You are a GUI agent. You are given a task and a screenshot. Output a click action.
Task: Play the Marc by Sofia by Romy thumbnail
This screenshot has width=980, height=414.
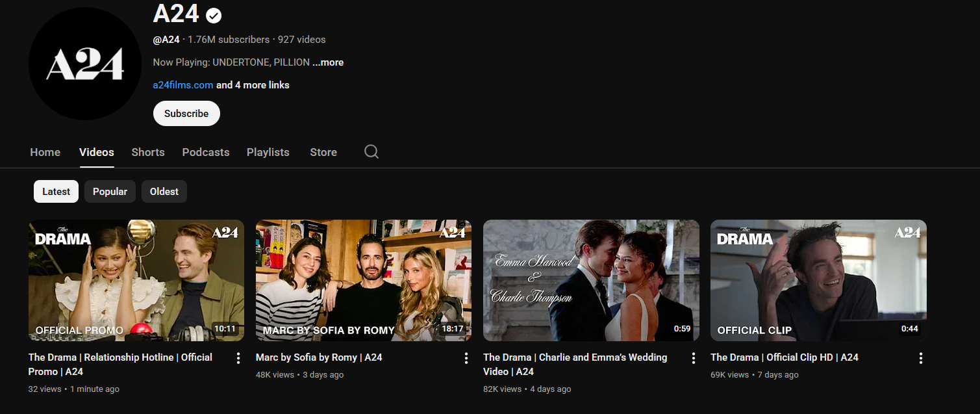click(x=364, y=280)
